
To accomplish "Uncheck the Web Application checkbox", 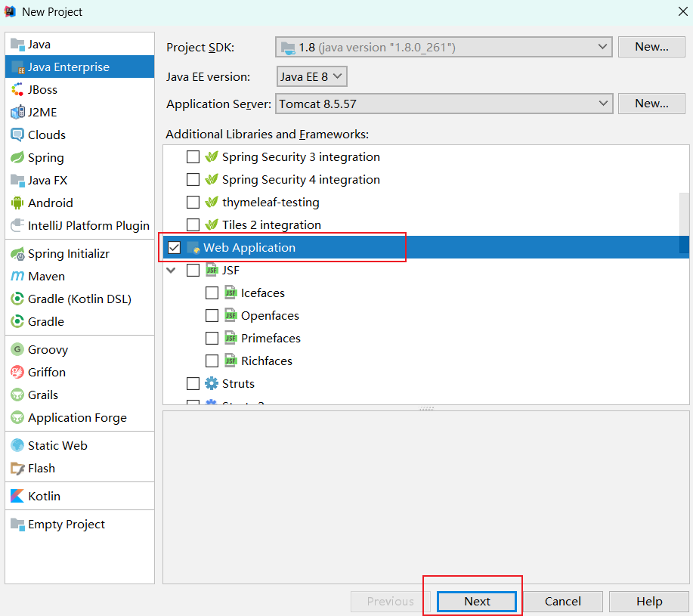I will click(174, 247).
